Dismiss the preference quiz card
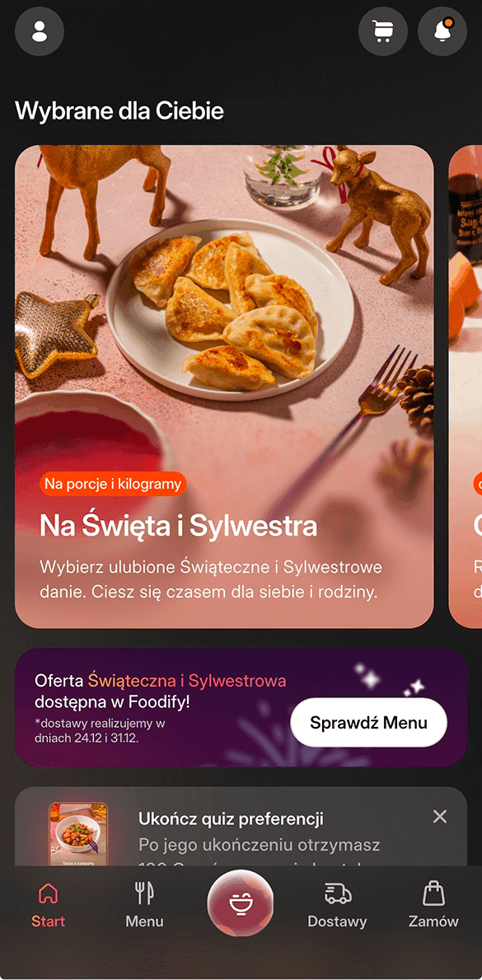This screenshot has width=482, height=980. (x=440, y=816)
